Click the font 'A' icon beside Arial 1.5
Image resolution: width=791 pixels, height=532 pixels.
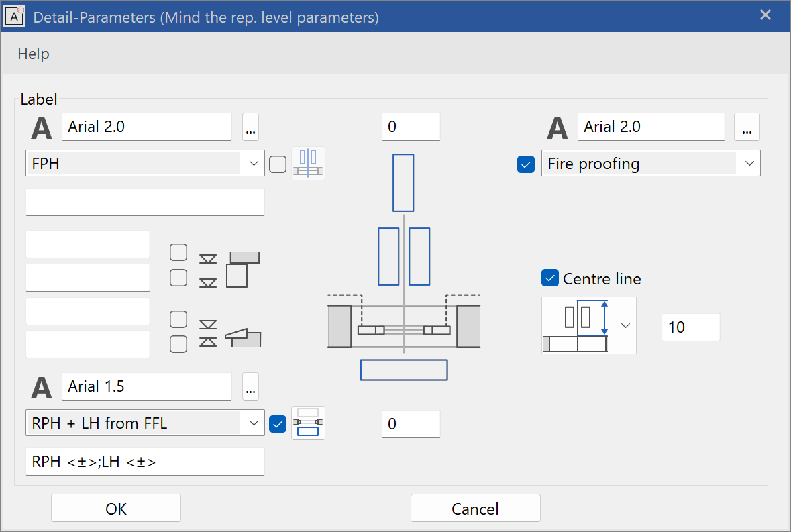pyautogui.click(x=42, y=388)
